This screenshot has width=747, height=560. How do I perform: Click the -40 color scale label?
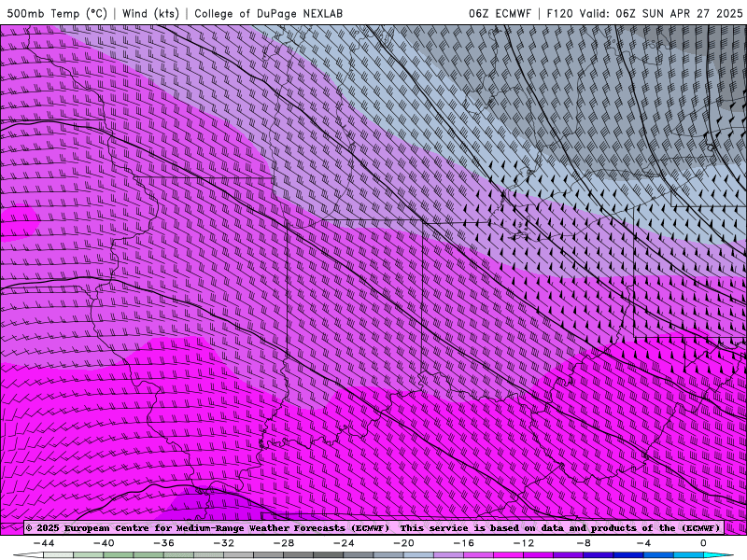click(104, 543)
